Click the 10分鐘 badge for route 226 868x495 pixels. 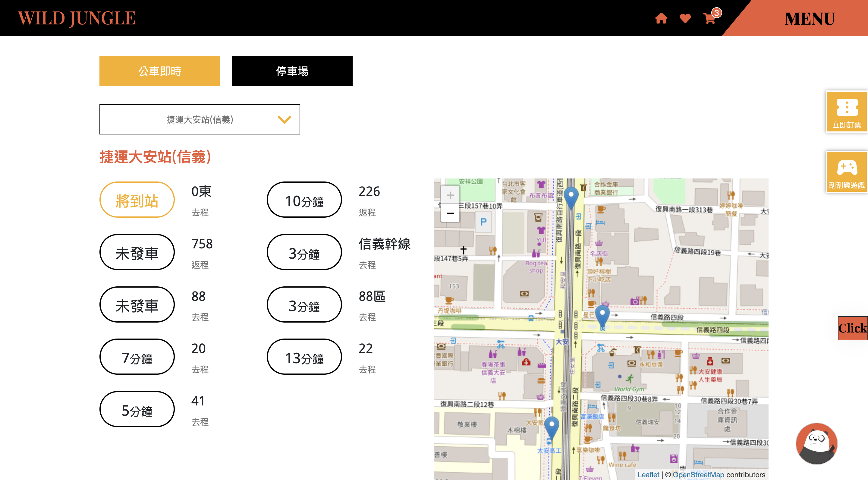click(304, 200)
